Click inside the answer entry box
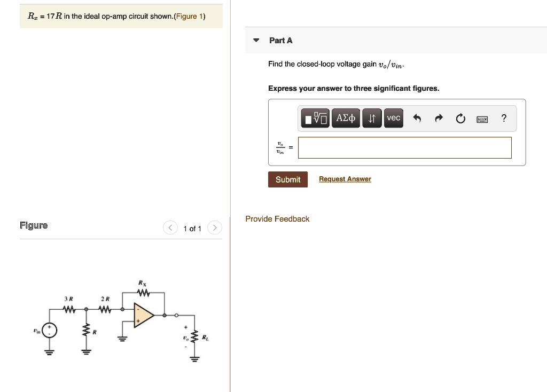 pos(404,147)
